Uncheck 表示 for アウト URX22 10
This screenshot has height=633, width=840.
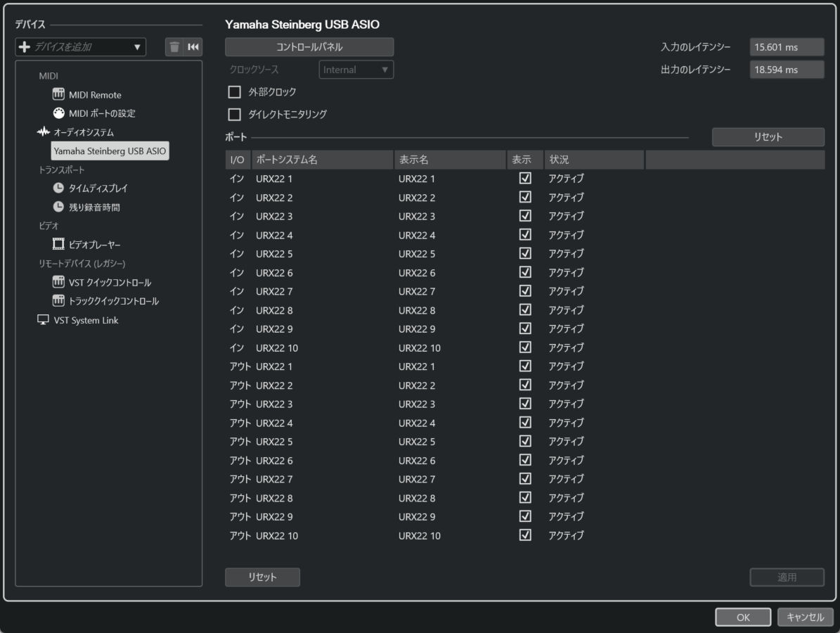pos(526,535)
